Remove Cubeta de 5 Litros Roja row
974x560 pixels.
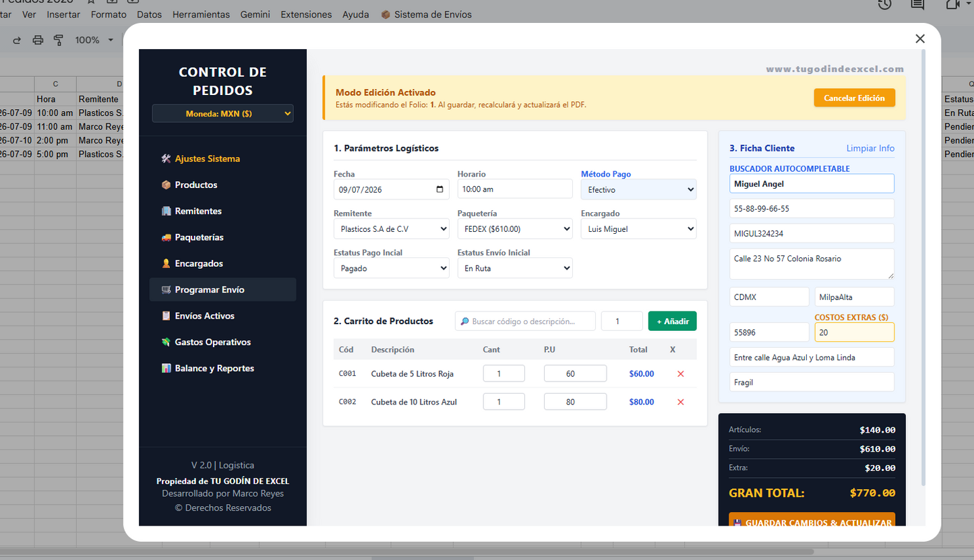click(680, 374)
